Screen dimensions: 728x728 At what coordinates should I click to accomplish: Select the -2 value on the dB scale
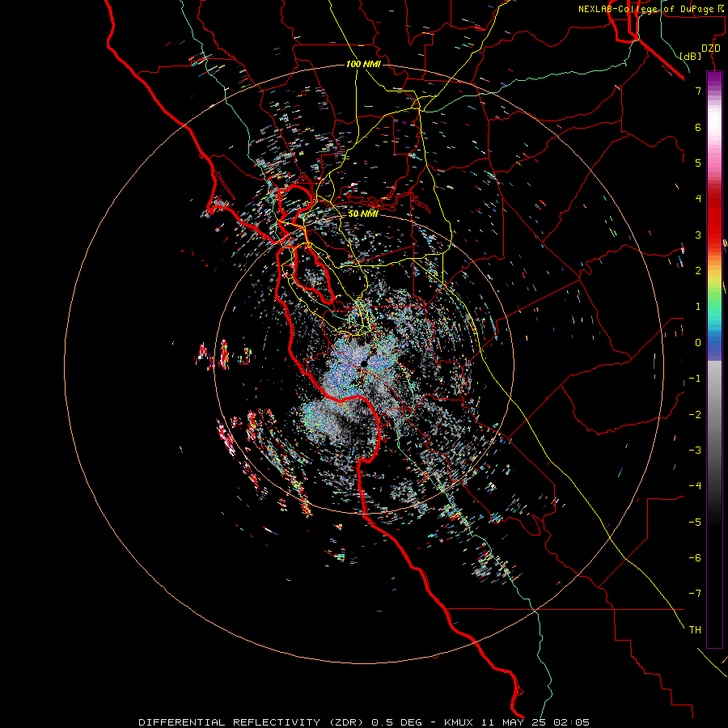pyautogui.click(x=695, y=415)
